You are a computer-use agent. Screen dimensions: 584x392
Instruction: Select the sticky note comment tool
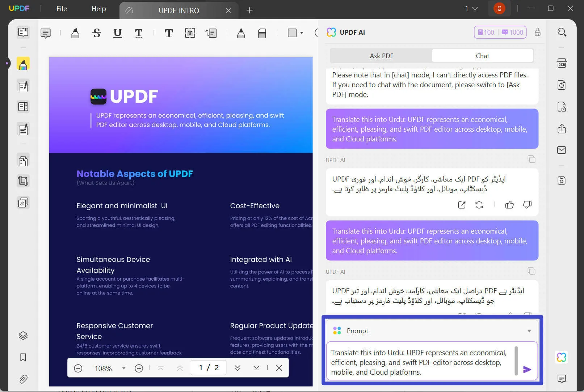pos(46,33)
